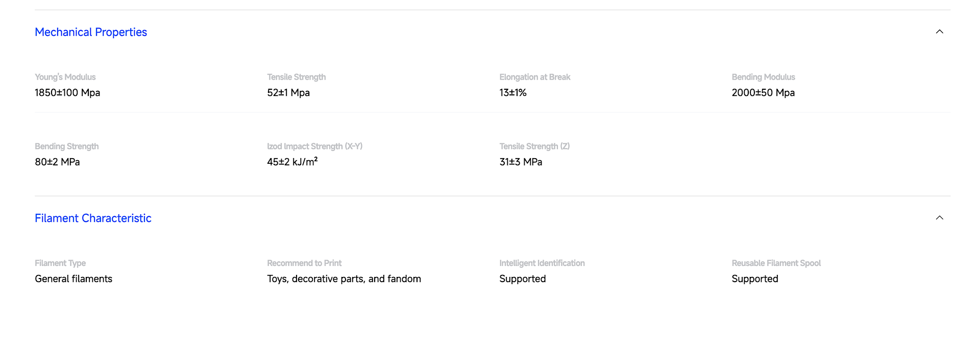
Task: Click the General filaments value
Action: click(73, 279)
